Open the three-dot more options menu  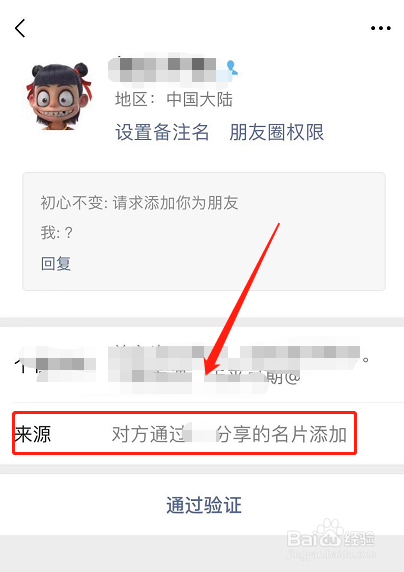381,28
